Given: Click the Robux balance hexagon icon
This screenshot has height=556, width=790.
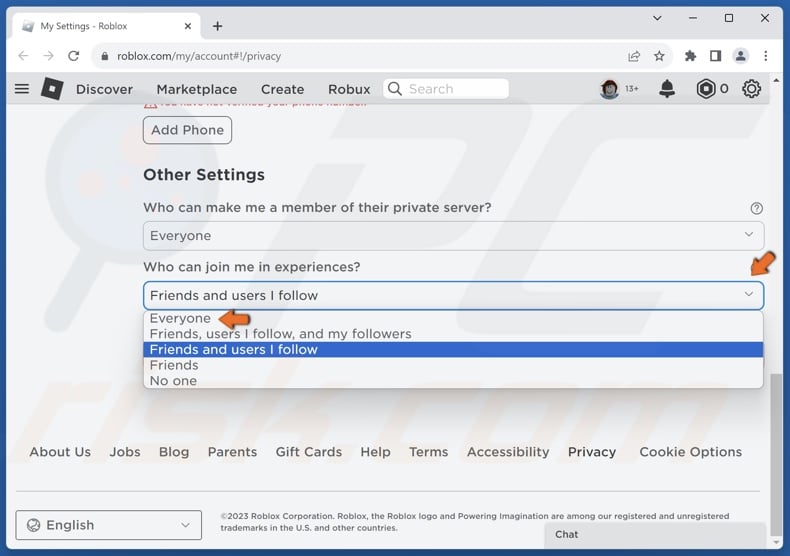Looking at the screenshot, I should point(706,89).
